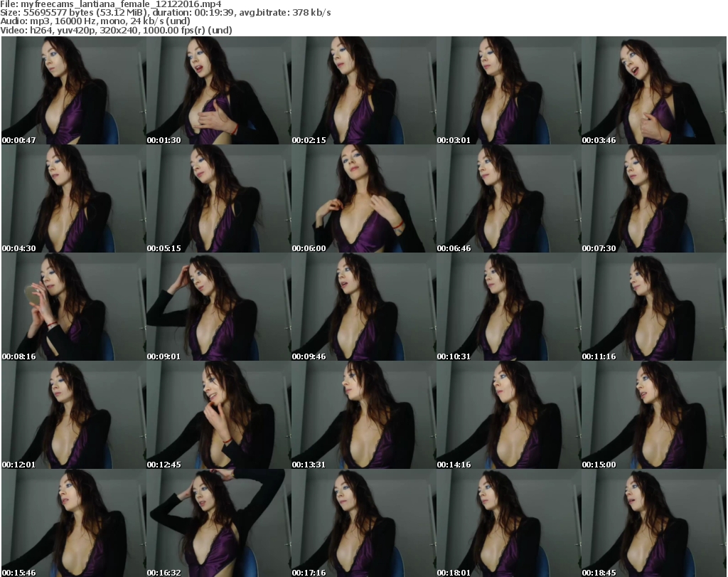
Task: Select the frame timestamped 00:16:32
Action: pos(219,523)
